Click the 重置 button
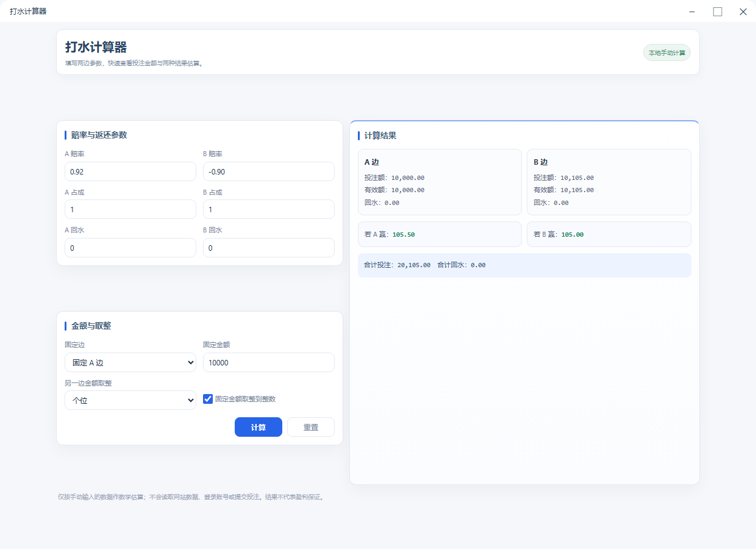This screenshot has height=549, width=756. [311, 427]
